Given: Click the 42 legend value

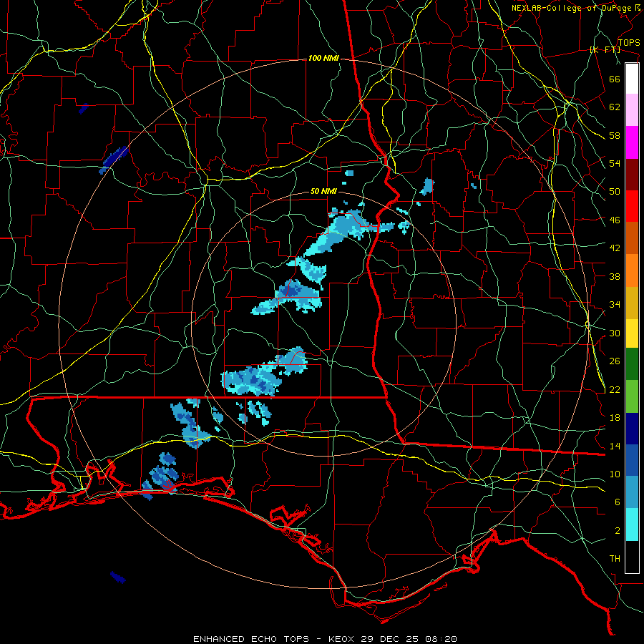Looking at the screenshot, I should tap(615, 248).
